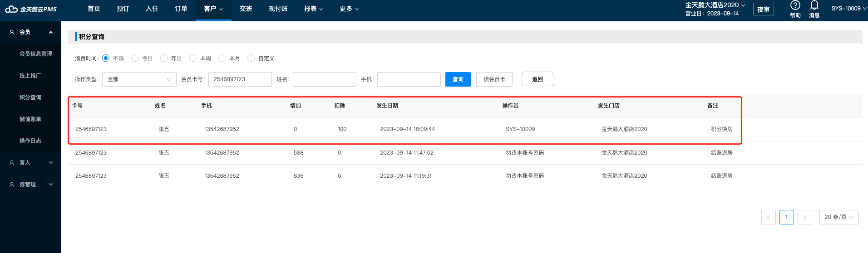The image size is (868, 253).
Task: Click the 会员 person icon in sidebar
Action: coord(12,32)
